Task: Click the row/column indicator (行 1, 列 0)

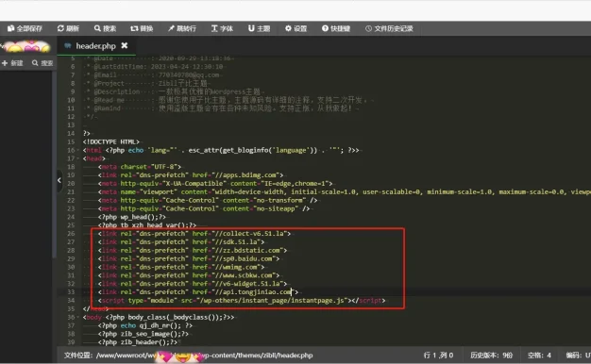Action: [x=438, y=355]
